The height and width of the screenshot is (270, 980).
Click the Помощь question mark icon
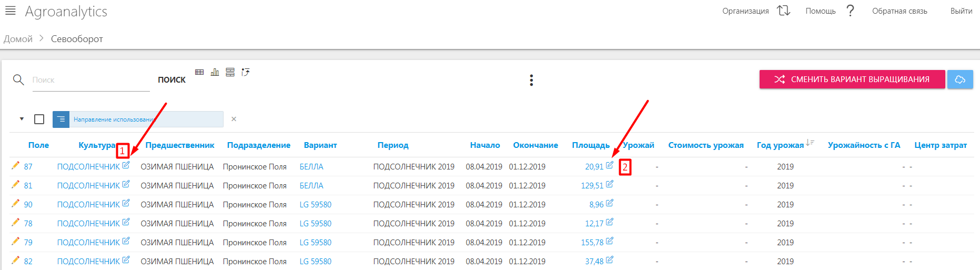(850, 11)
